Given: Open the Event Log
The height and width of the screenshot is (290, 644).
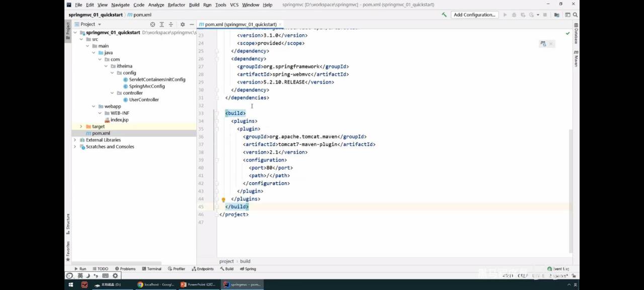Looking at the screenshot, I should [558, 269].
